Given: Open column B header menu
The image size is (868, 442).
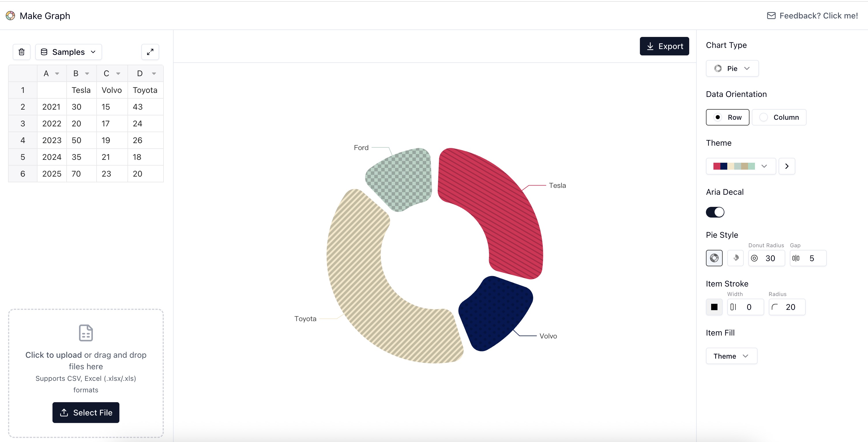Looking at the screenshot, I should pyautogui.click(x=87, y=73).
